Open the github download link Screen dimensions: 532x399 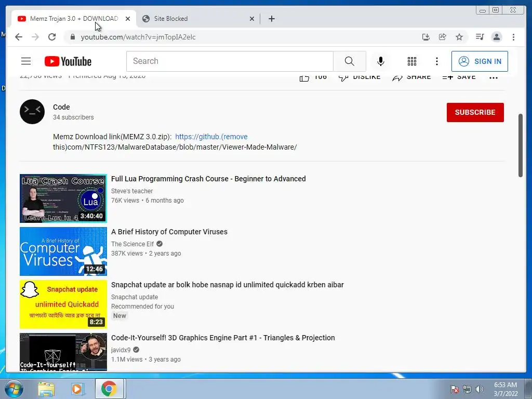coord(211,137)
